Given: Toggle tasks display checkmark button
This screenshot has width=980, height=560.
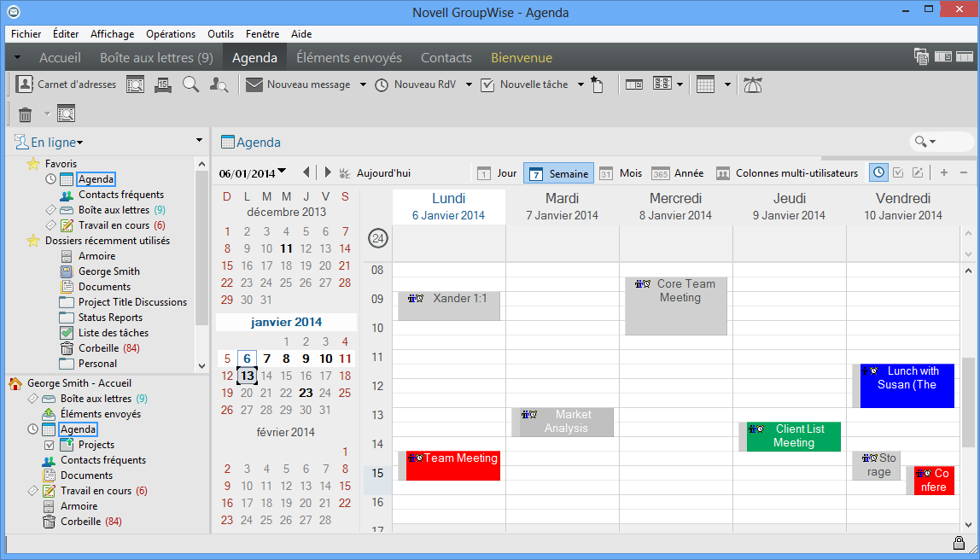Looking at the screenshot, I should pyautogui.click(x=898, y=172).
